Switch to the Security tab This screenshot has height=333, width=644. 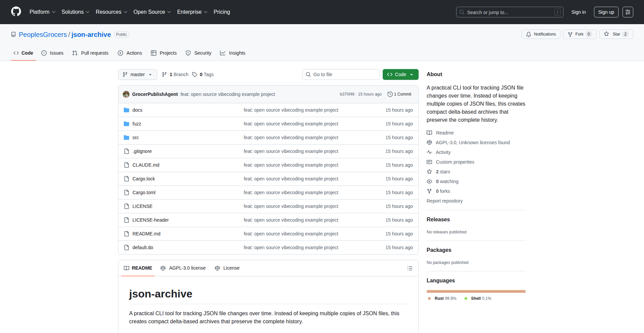pyautogui.click(x=199, y=53)
